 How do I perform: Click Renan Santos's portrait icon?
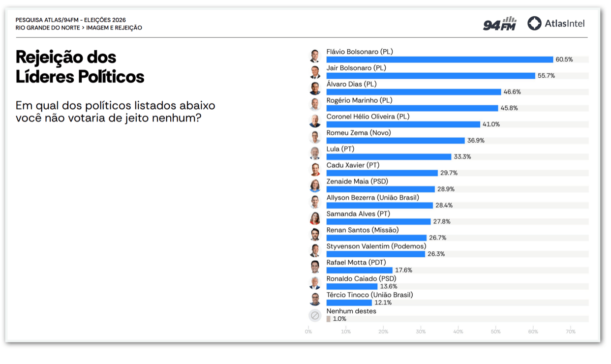(x=315, y=234)
